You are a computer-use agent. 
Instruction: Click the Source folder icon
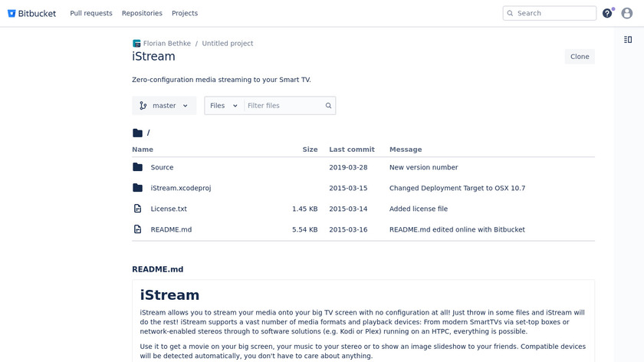tap(137, 167)
